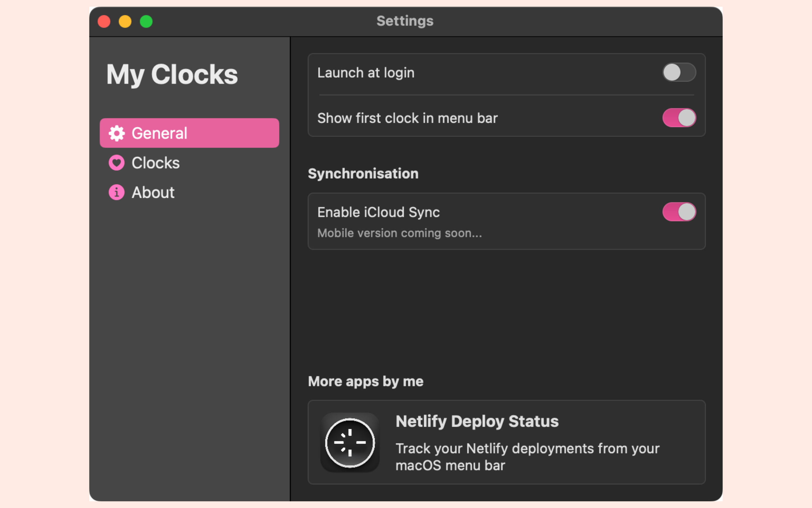The height and width of the screenshot is (508, 812).
Task: Go to the About section
Action: coord(189,192)
